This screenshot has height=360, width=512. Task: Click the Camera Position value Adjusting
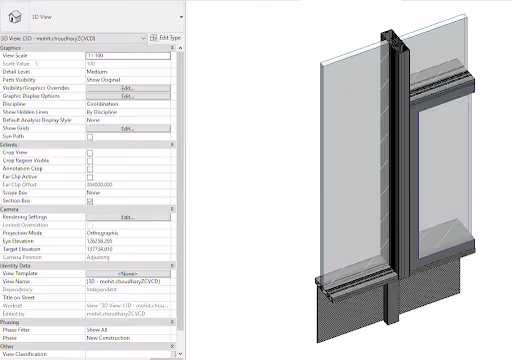(x=98, y=257)
